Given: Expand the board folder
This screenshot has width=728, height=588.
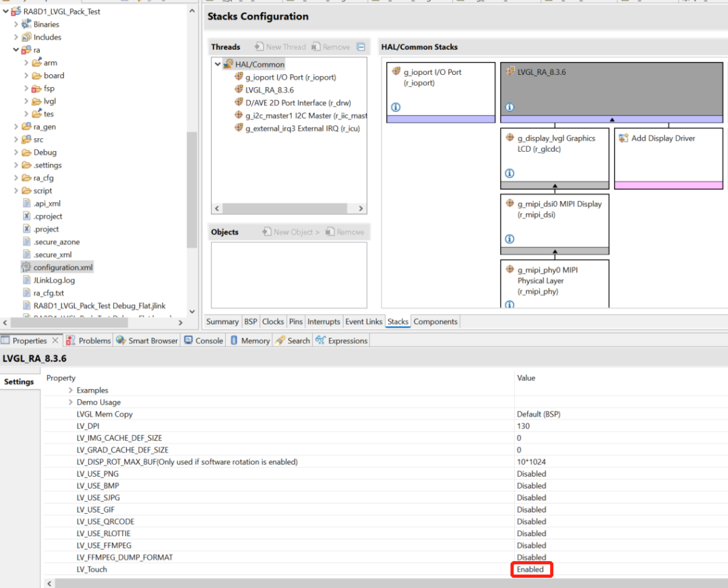Looking at the screenshot, I should pos(26,76).
